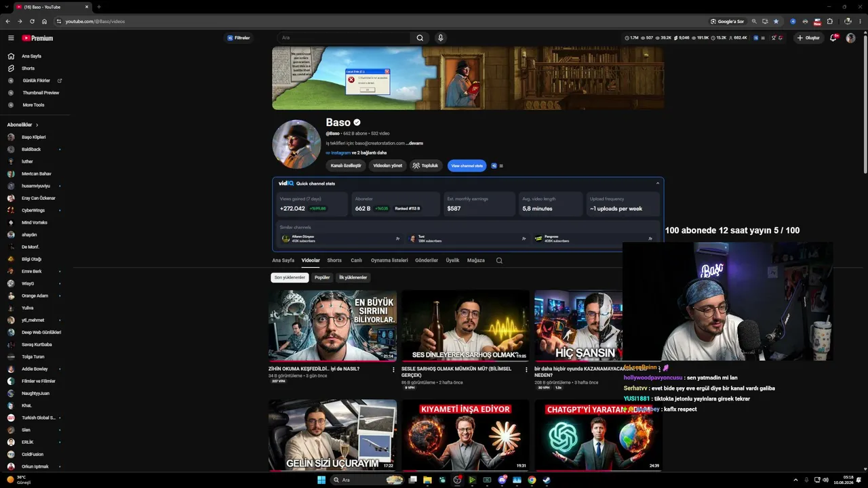Bookmark page with the star icon
Image resolution: width=868 pixels, height=488 pixels.
(x=776, y=21)
